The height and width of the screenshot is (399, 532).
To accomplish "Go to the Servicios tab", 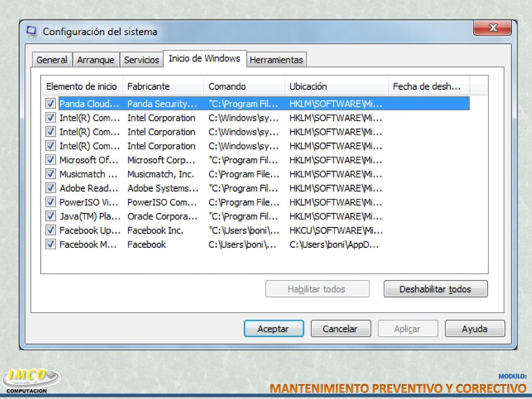I will click(x=141, y=60).
